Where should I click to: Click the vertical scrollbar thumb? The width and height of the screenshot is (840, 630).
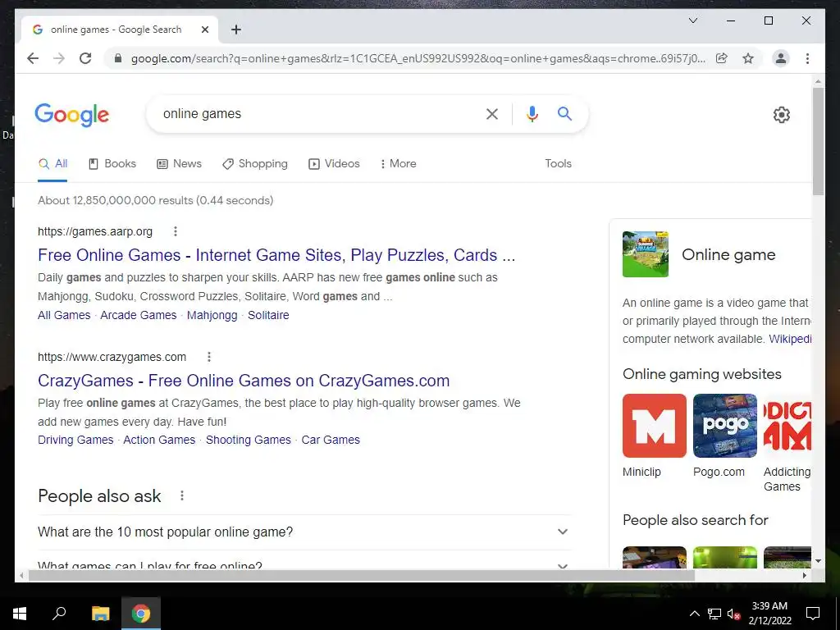point(818,141)
